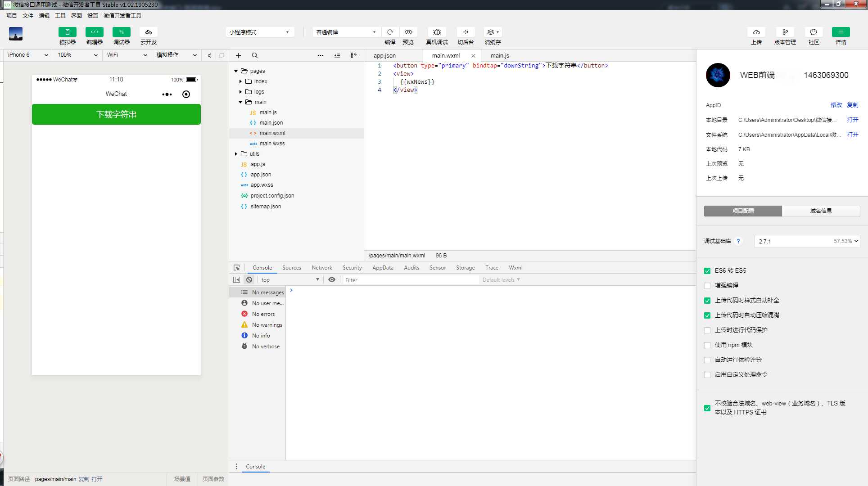Expand the index folder
Screen dimensions: 868x486
tap(240, 81)
